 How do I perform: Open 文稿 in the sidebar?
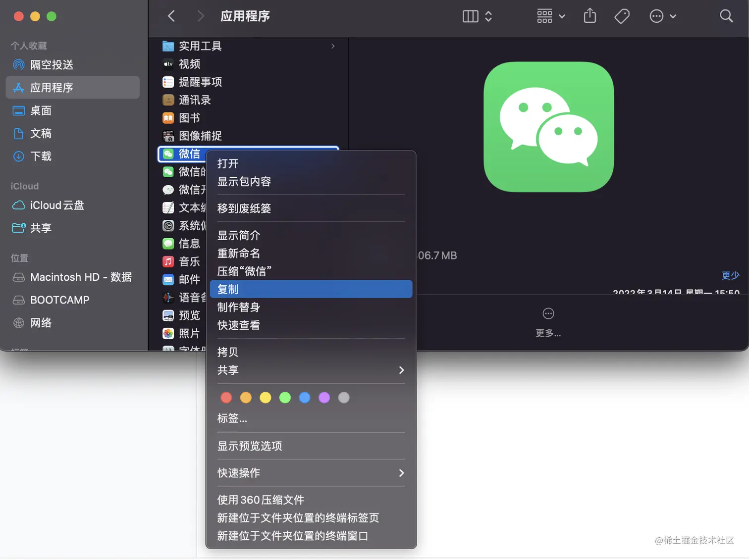[x=72, y=133]
